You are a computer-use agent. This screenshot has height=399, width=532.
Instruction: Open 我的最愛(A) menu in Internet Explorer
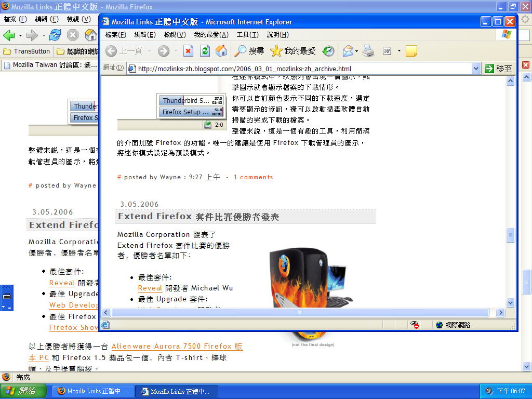tap(211, 35)
